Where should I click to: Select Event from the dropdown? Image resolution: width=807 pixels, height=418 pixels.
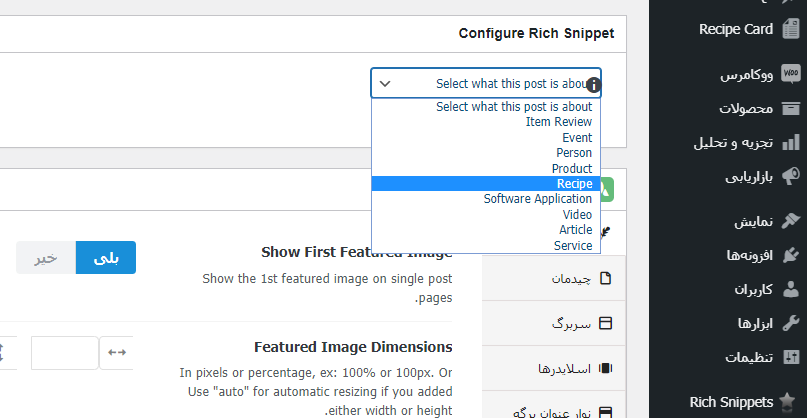click(486, 137)
